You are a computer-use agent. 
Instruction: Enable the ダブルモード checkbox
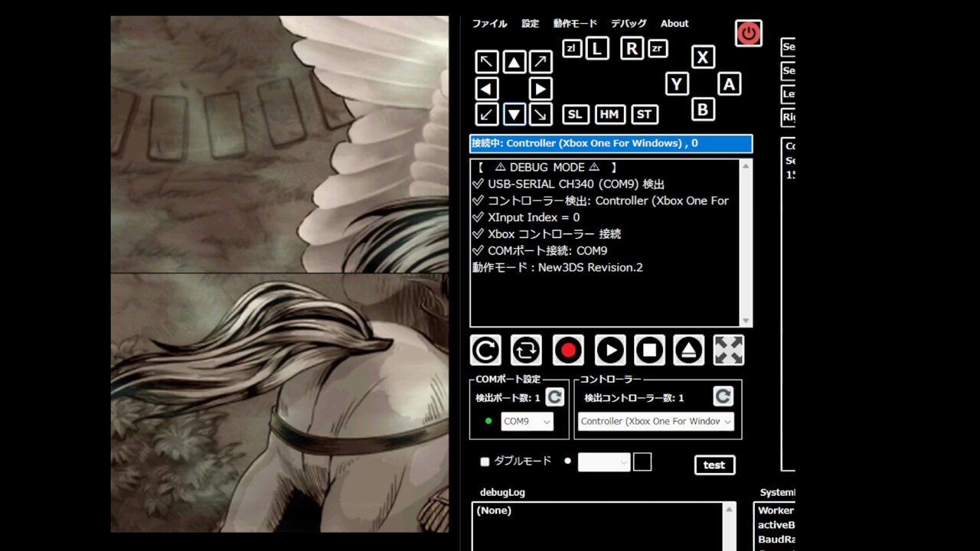pyautogui.click(x=485, y=461)
